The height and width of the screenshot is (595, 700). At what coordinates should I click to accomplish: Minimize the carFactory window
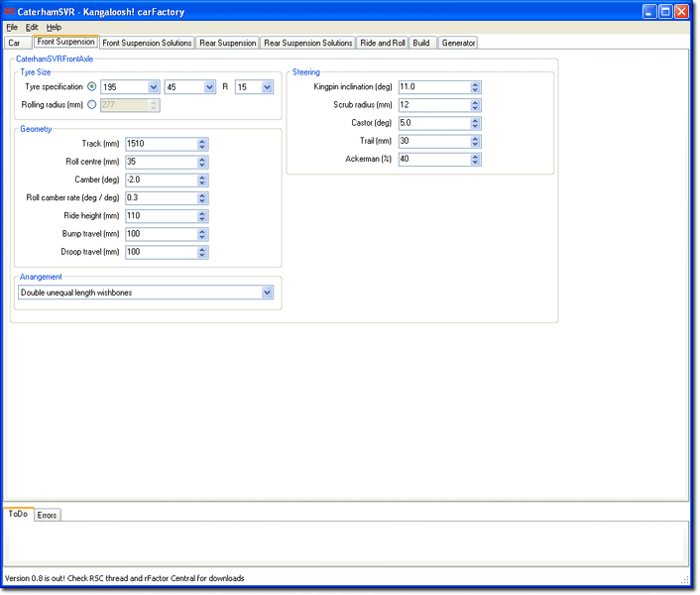point(649,11)
